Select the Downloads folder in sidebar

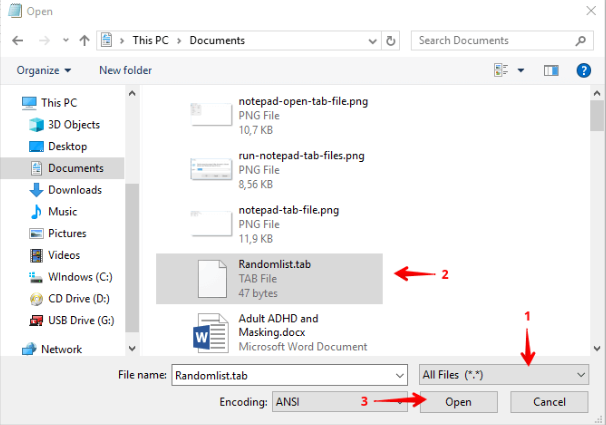(74, 190)
